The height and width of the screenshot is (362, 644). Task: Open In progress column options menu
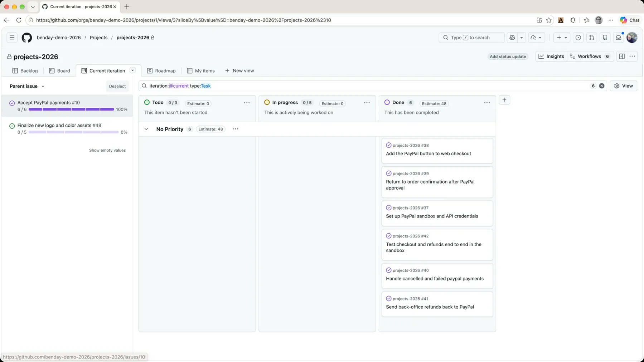(x=367, y=103)
